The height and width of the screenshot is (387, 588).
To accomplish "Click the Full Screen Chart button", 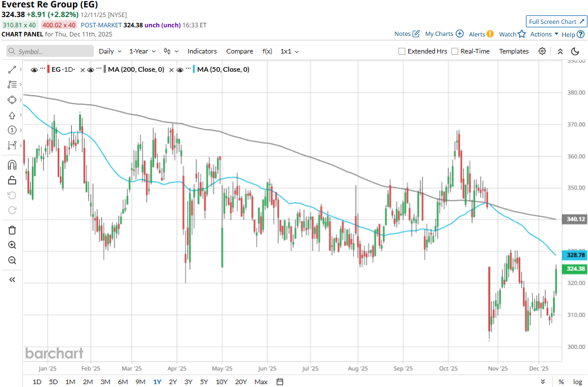I will click(x=556, y=22).
